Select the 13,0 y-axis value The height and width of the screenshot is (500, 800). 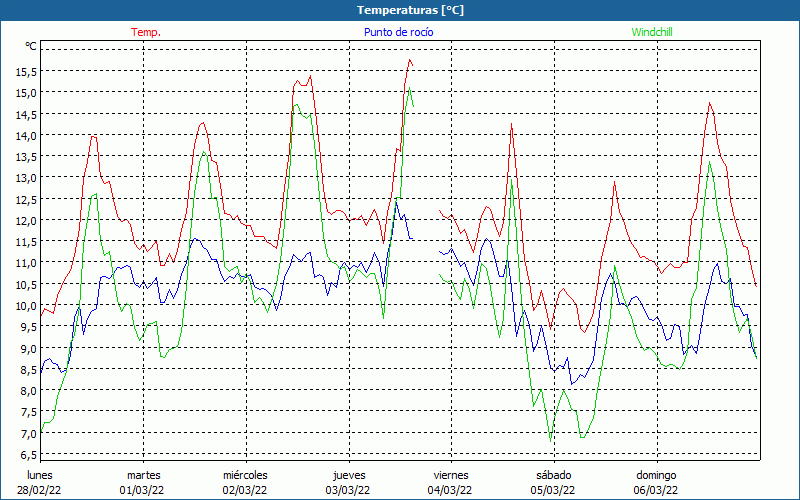pos(27,178)
